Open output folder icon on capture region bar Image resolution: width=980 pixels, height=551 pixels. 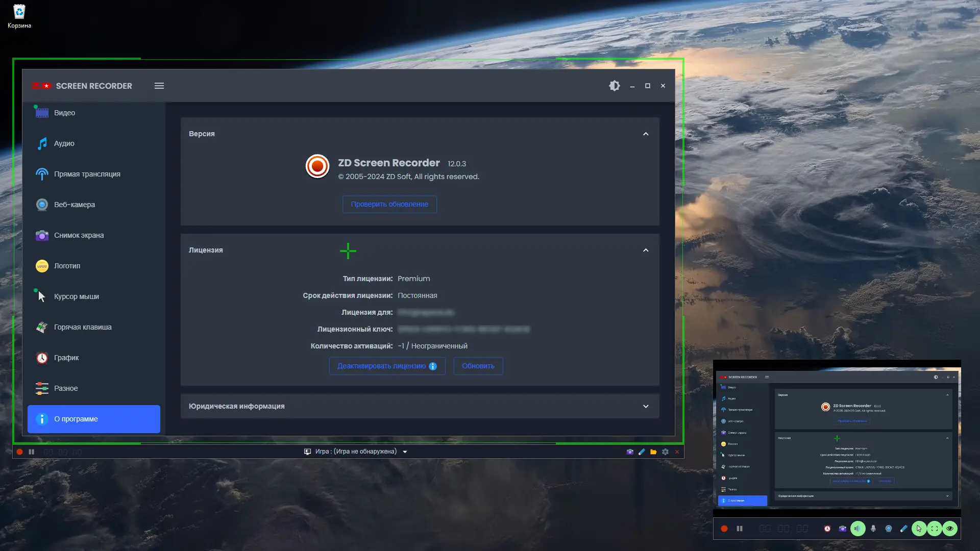(653, 452)
